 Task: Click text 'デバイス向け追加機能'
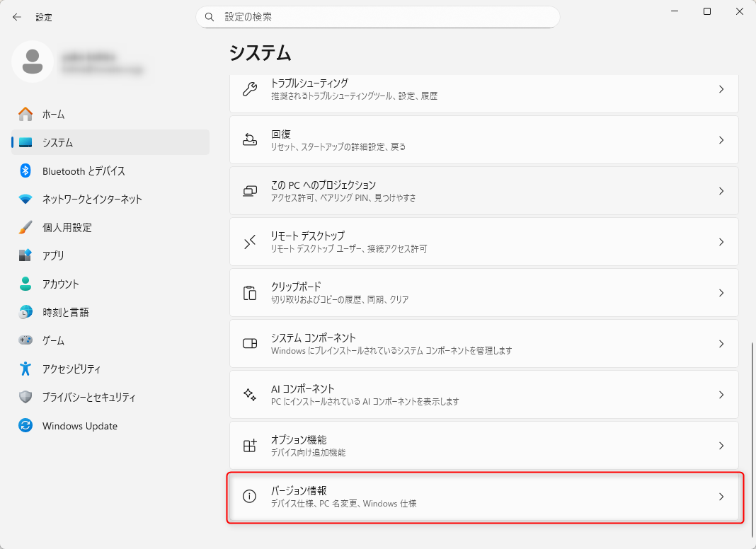[309, 453]
